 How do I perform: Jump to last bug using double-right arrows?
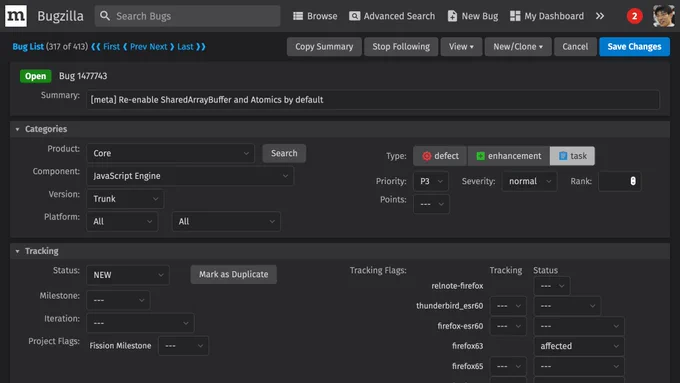click(x=200, y=47)
